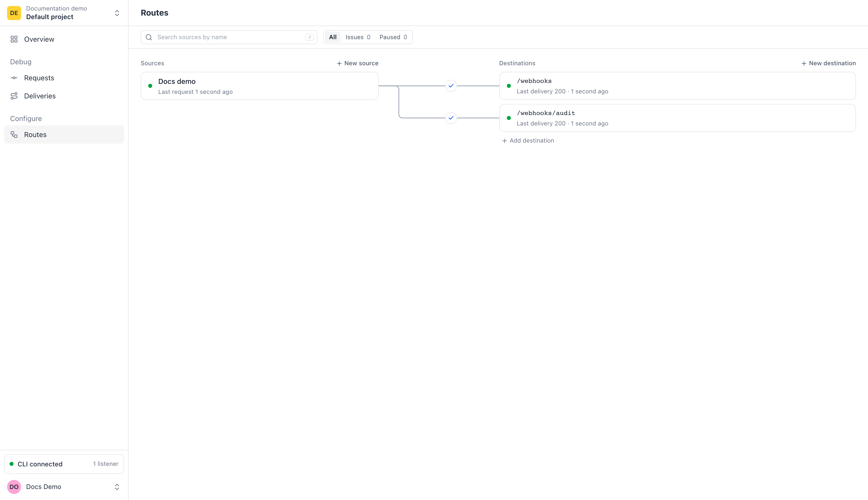Click the green CLI connected indicator dot
Image resolution: width=868 pixels, height=500 pixels.
(x=12, y=464)
